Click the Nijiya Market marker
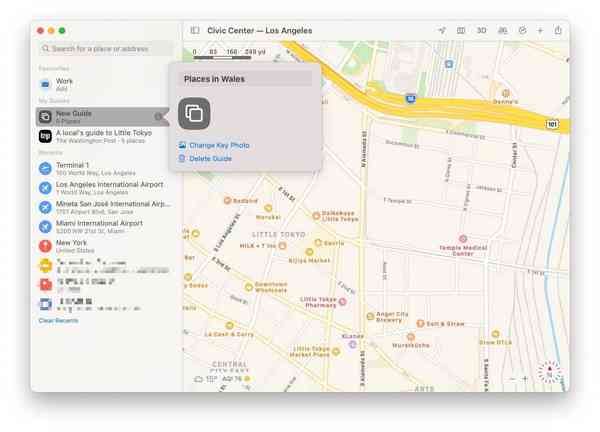 pos(309,252)
